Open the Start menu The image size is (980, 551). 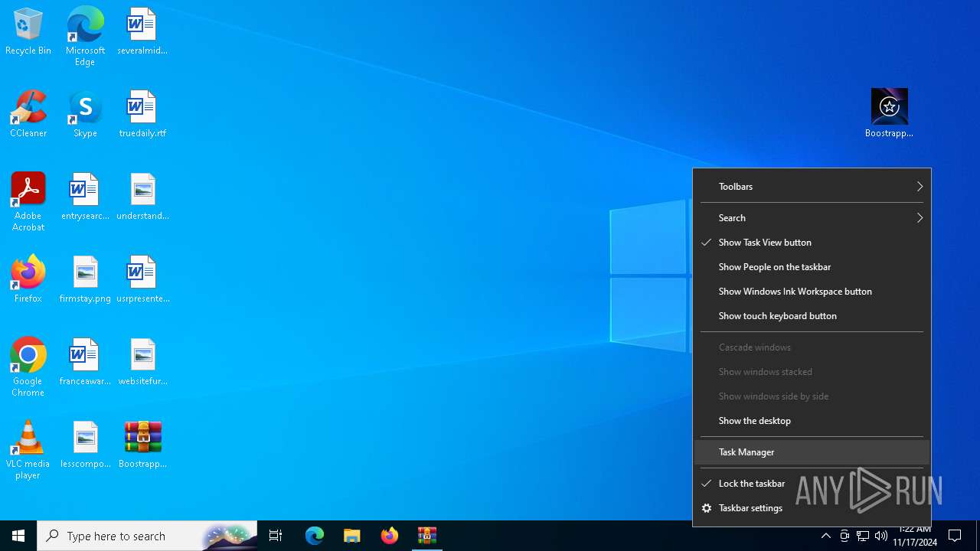[18, 536]
